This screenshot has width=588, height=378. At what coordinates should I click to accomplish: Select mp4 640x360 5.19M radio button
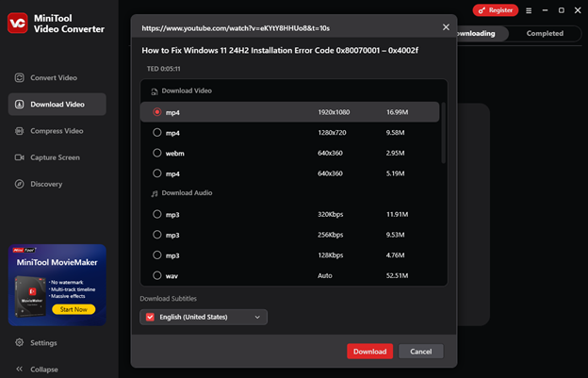[157, 173]
